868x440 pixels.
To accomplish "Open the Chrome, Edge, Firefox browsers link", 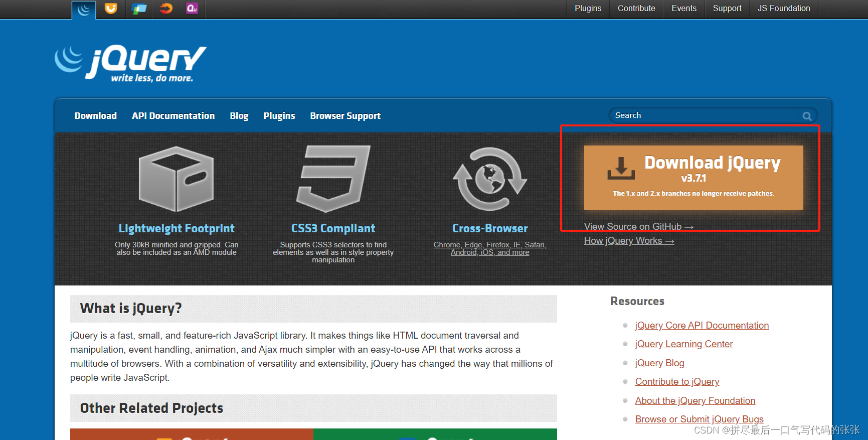I will tap(490, 248).
